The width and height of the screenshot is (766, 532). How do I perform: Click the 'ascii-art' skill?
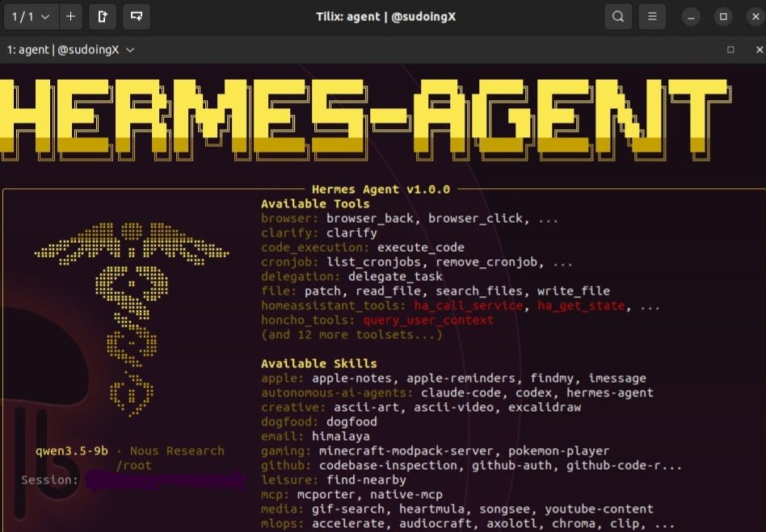click(366, 407)
